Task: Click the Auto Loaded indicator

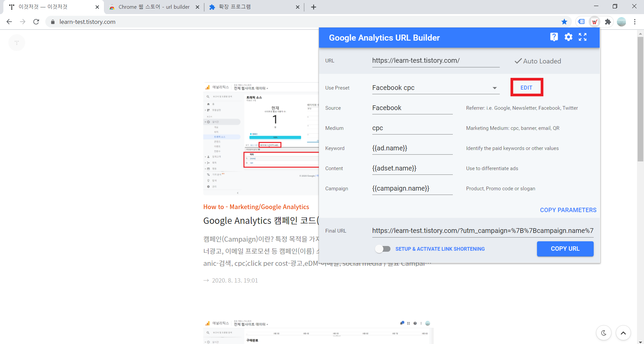Action: point(538,61)
